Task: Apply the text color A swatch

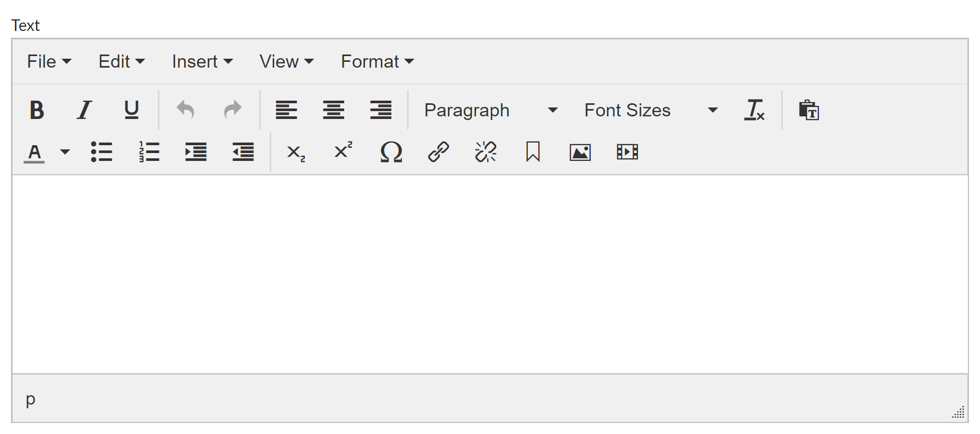Action: point(35,153)
